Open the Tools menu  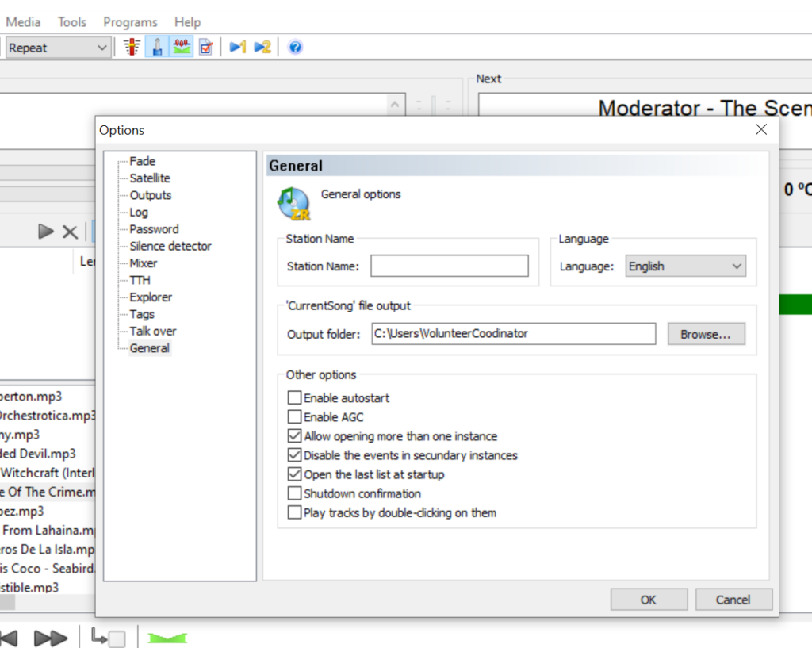point(72,22)
